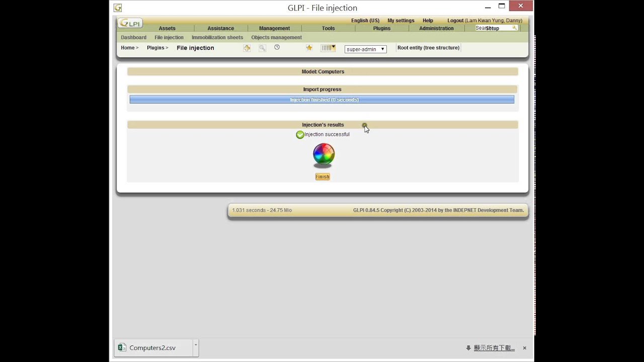Viewport: 644px width, 362px height.
Task: Select the File injection submenu item
Action: (x=169, y=37)
